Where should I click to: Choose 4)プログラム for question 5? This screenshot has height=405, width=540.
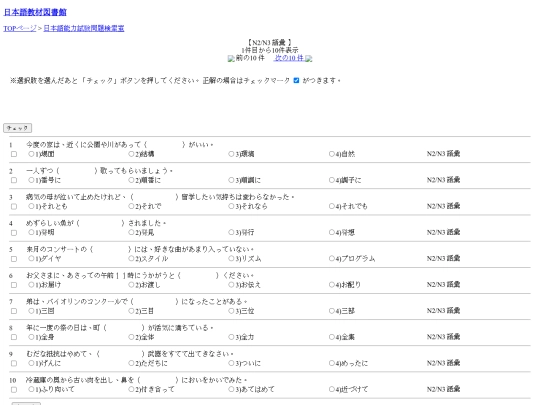(332, 259)
